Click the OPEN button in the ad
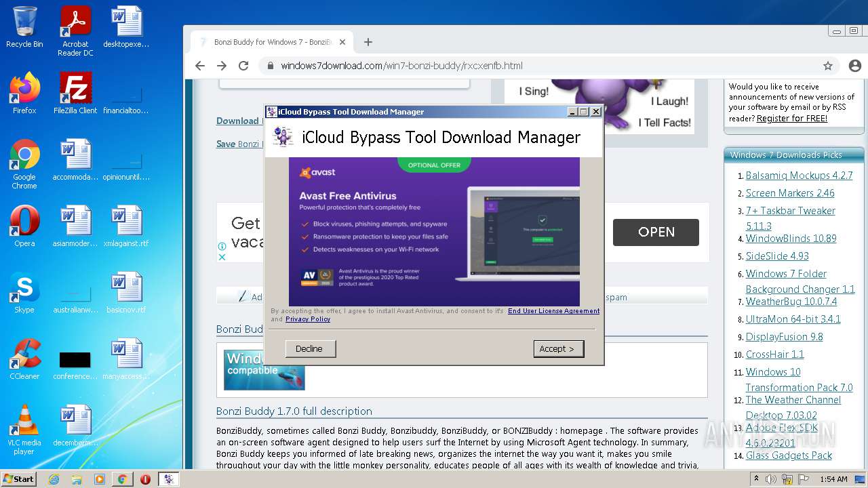Screen dimensions: 868x488 (x=656, y=232)
